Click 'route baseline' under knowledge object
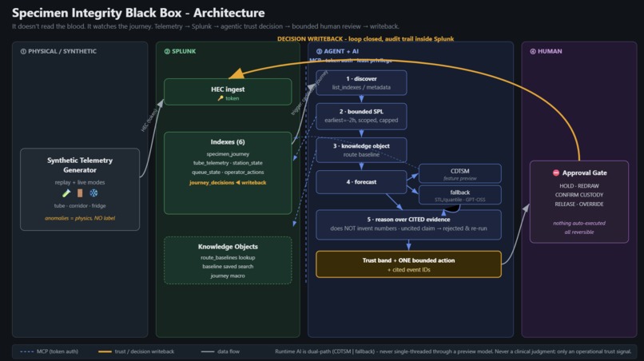The height and width of the screenshot is (361, 644). click(x=361, y=155)
